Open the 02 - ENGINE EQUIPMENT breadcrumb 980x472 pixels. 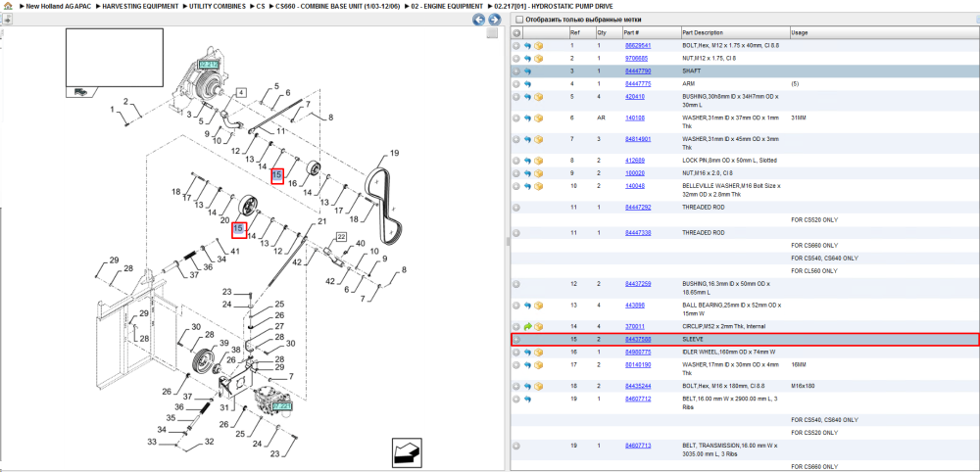(446, 6)
